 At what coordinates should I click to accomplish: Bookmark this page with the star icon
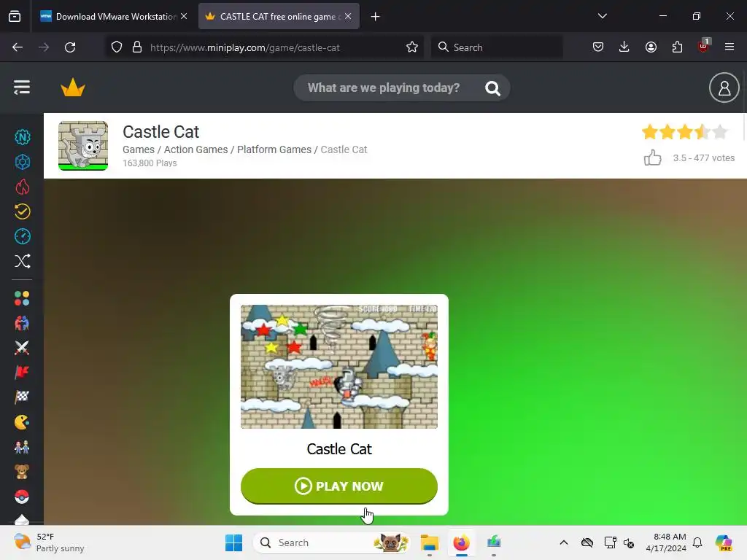412,47
